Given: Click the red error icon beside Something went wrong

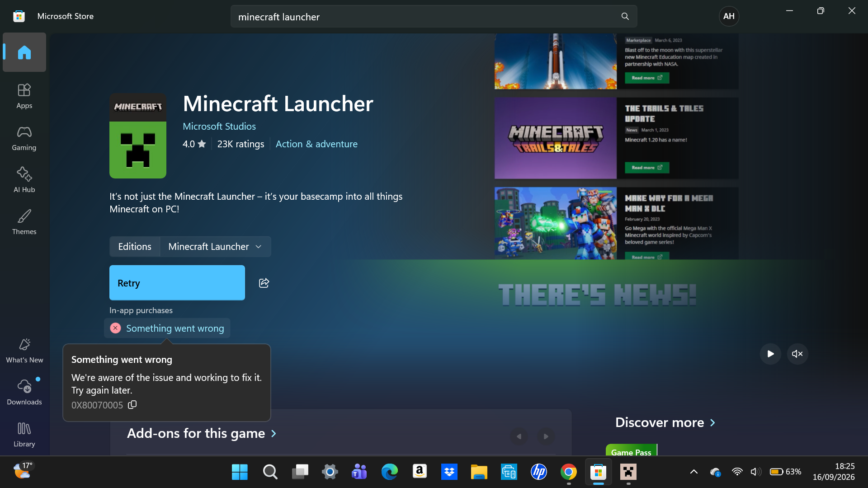Looking at the screenshot, I should 115,328.
